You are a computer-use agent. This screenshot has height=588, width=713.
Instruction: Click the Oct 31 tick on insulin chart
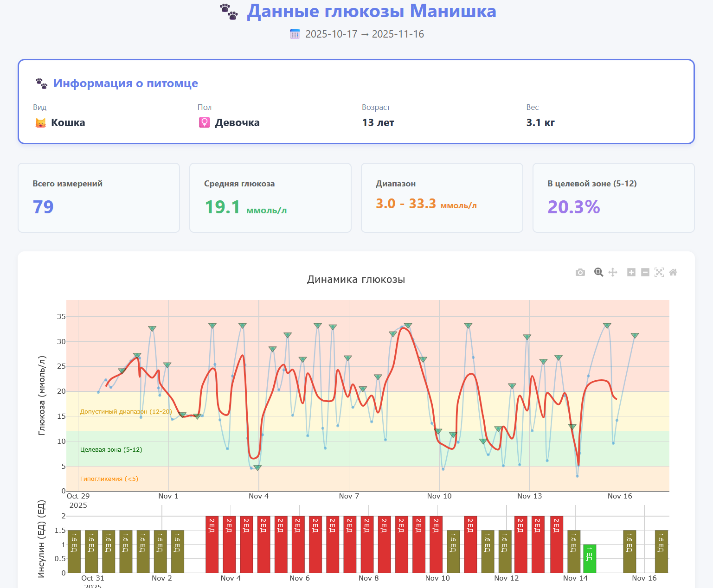93,578
